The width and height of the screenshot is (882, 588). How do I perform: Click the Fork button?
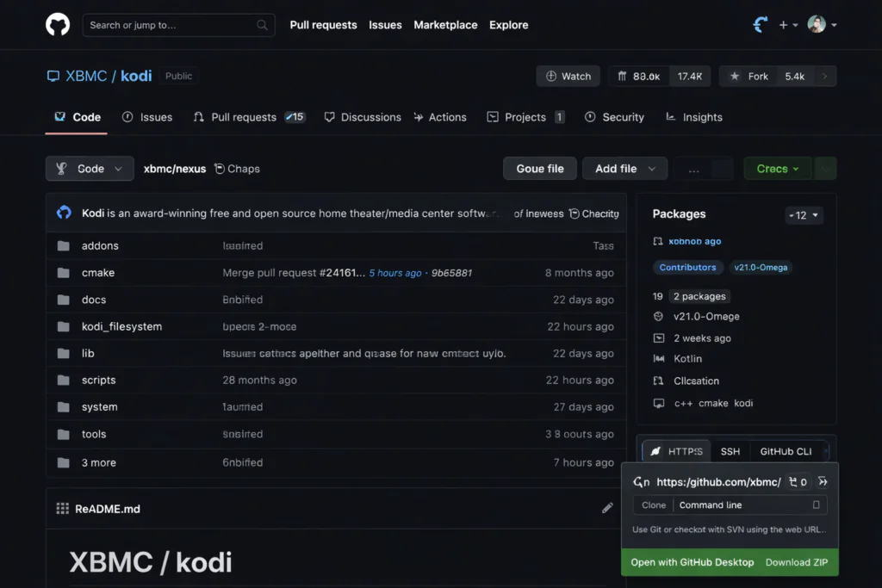748,76
